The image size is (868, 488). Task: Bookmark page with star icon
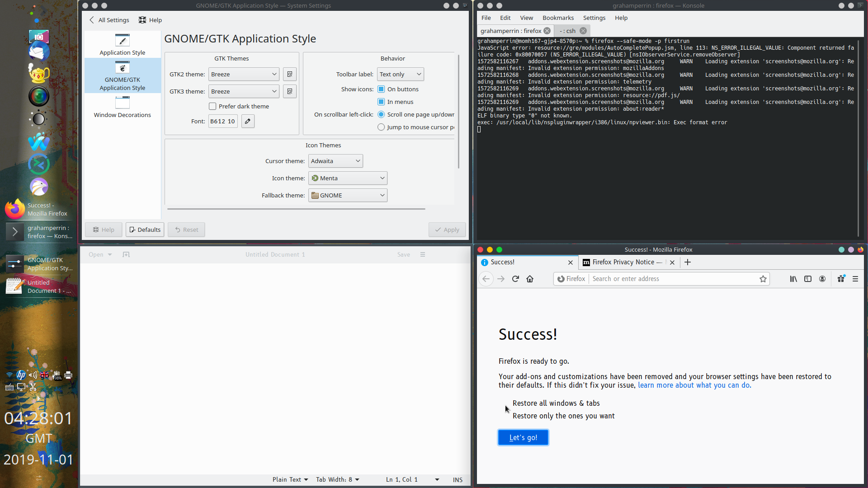[763, 279]
